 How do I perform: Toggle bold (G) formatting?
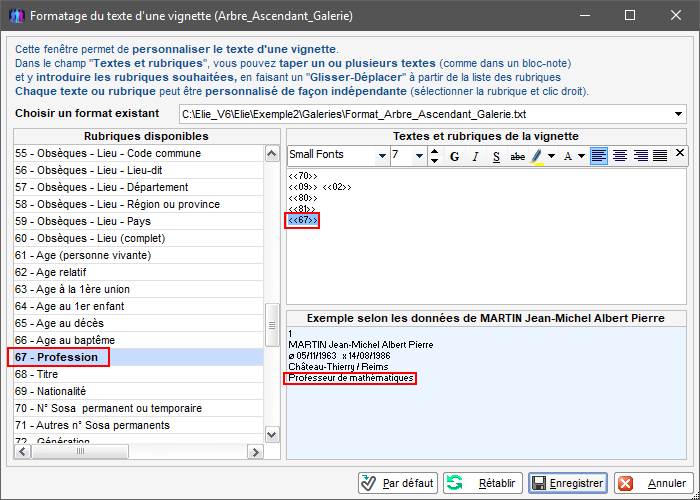(x=454, y=156)
